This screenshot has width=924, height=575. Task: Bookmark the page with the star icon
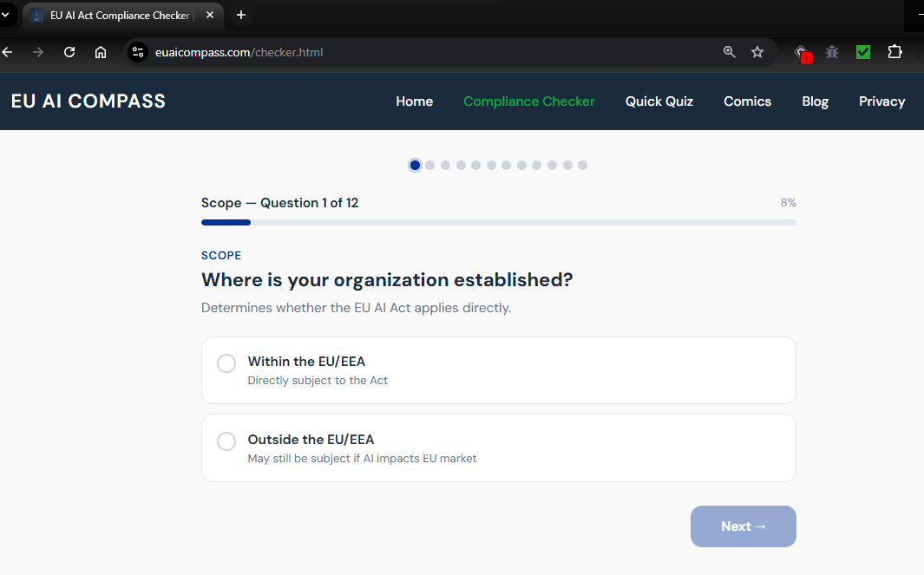coord(757,52)
